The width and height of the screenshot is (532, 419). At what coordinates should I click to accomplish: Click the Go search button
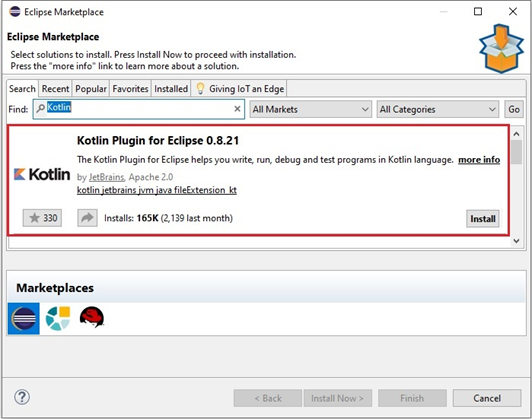pyautogui.click(x=514, y=109)
